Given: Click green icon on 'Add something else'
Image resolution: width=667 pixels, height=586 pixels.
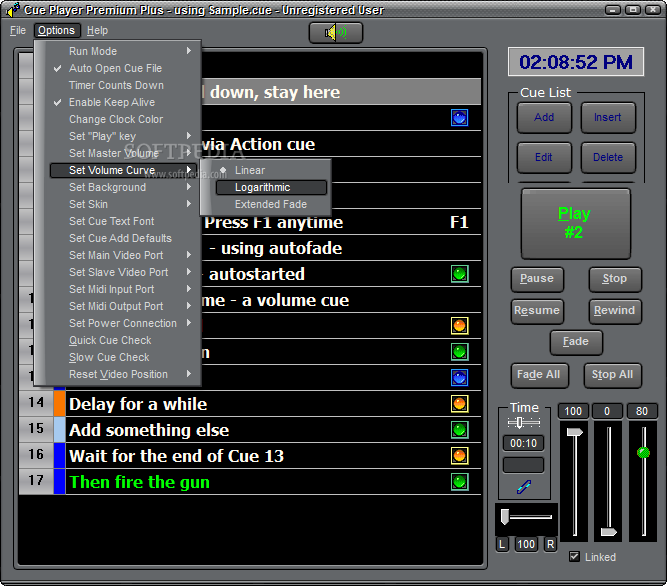Looking at the screenshot, I should [459, 430].
